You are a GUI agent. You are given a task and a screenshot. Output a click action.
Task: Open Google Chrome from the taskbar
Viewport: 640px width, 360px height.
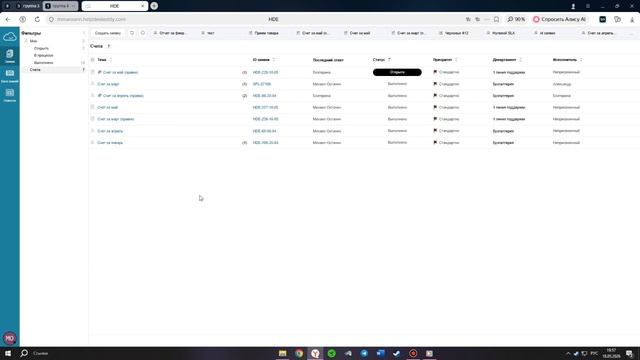point(299,353)
